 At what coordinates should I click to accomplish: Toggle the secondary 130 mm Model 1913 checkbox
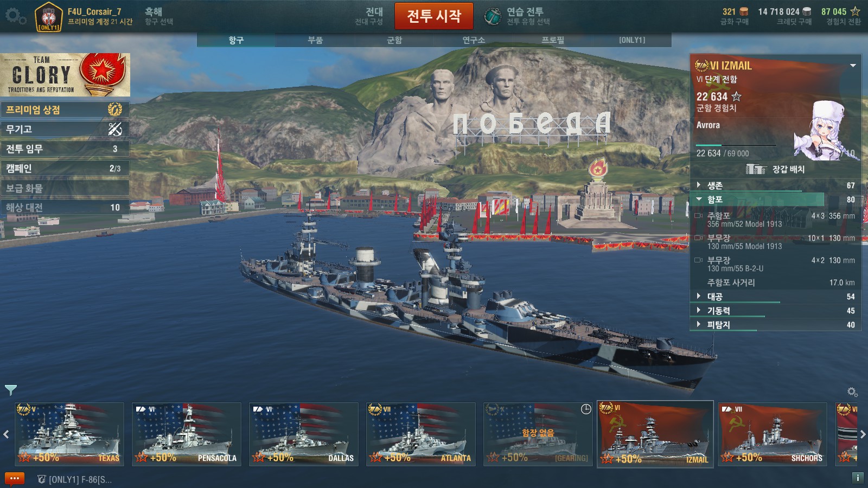coord(699,238)
